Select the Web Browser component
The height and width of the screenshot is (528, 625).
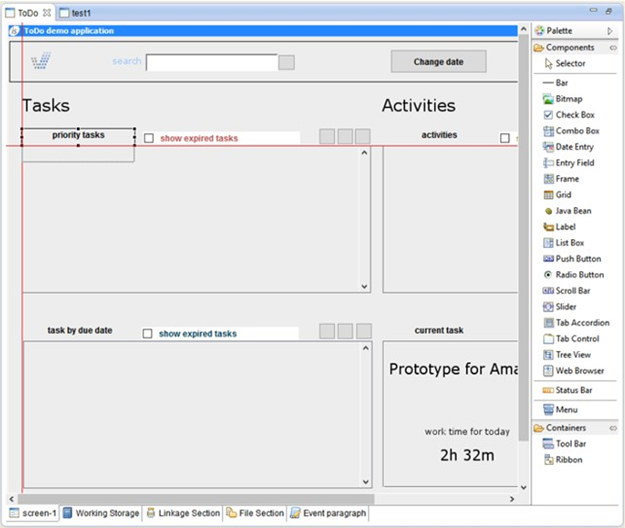(x=579, y=371)
